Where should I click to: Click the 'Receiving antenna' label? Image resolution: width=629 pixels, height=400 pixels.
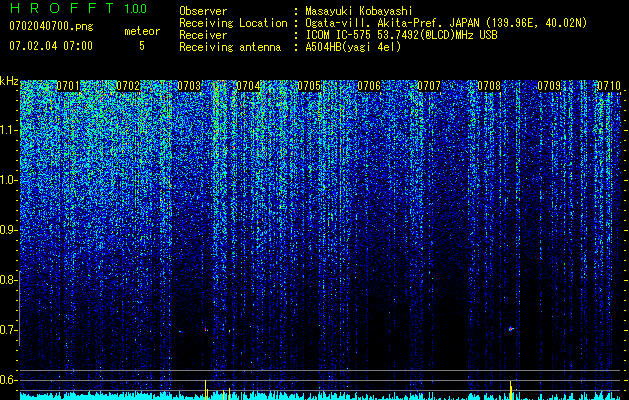[x=230, y=47]
